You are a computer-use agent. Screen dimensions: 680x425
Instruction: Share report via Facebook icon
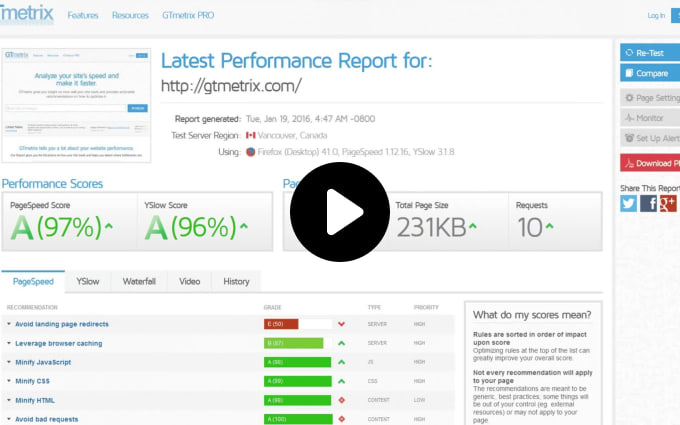coord(648,203)
